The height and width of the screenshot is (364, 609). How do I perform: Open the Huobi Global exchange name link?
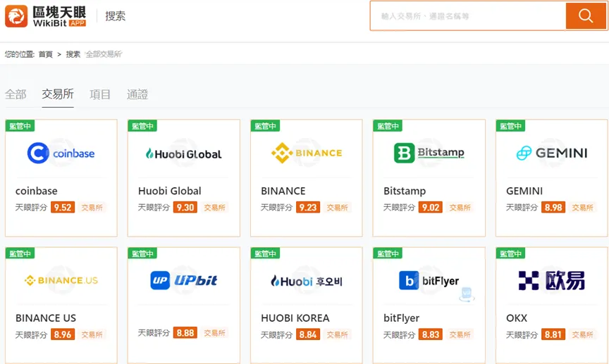(x=170, y=191)
